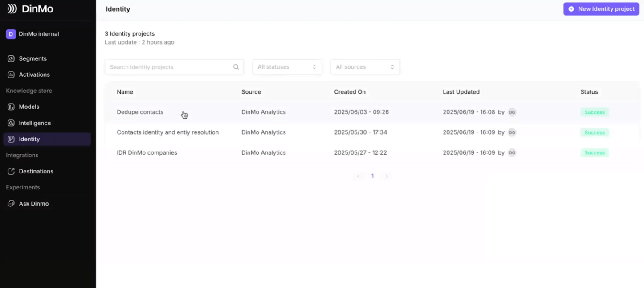The width and height of the screenshot is (644, 288).
Task: Select the Identity menu item
Action: [47, 139]
